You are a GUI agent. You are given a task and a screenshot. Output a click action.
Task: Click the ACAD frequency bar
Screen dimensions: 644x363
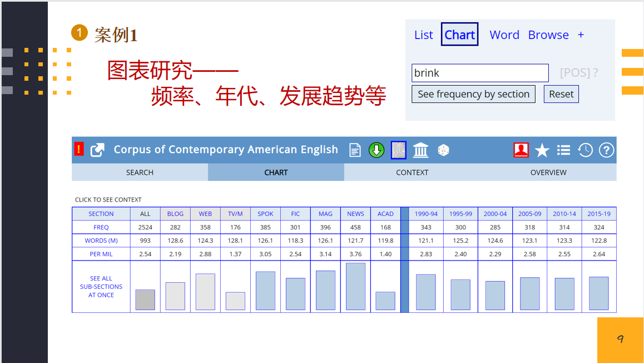tap(385, 301)
